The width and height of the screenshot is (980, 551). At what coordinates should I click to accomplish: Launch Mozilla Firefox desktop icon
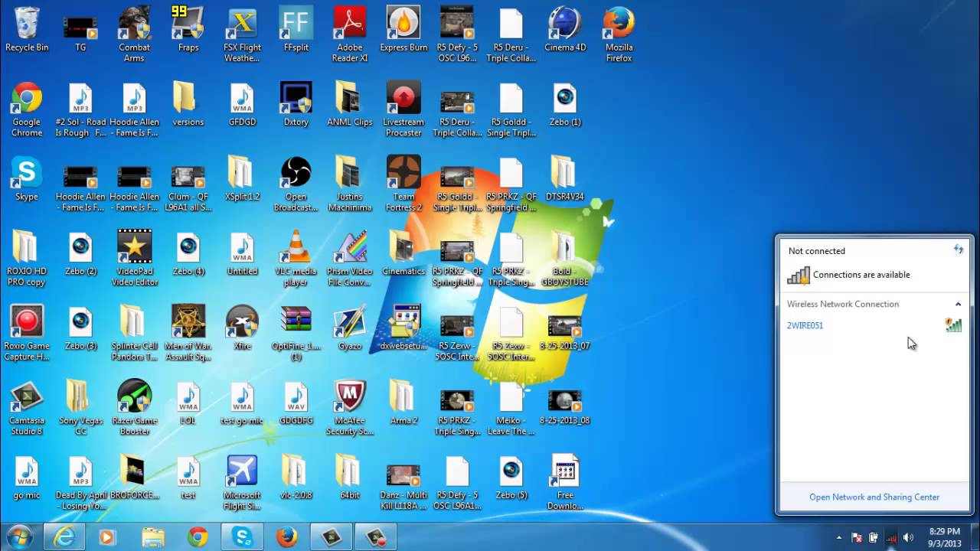(x=619, y=34)
